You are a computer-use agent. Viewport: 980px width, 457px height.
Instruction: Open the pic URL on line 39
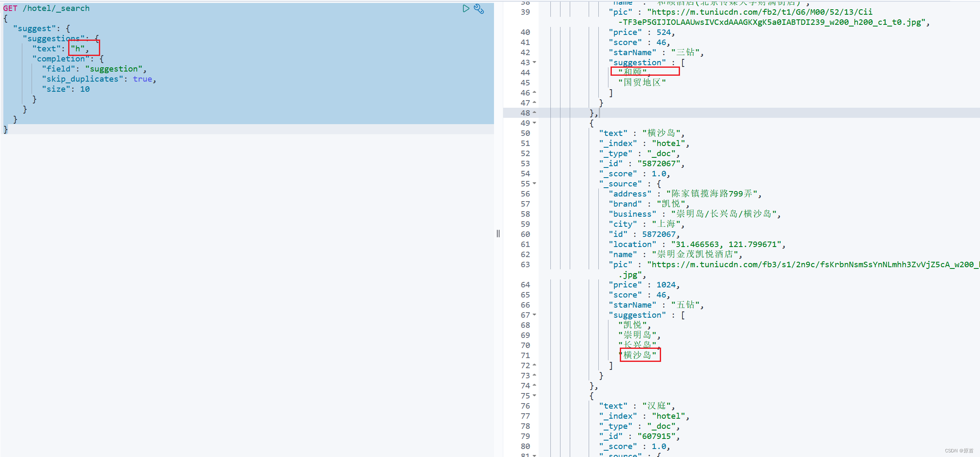click(760, 12)
